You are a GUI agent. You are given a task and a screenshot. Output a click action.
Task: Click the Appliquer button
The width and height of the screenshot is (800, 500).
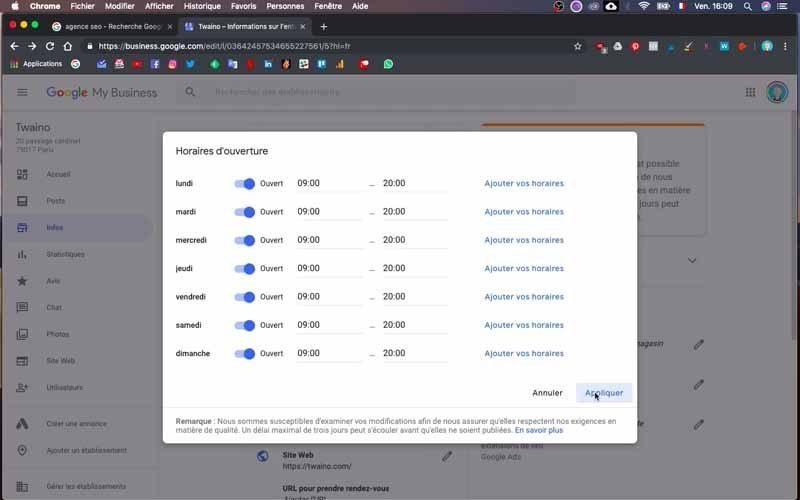pyautogui.click(x=604, y=393)
